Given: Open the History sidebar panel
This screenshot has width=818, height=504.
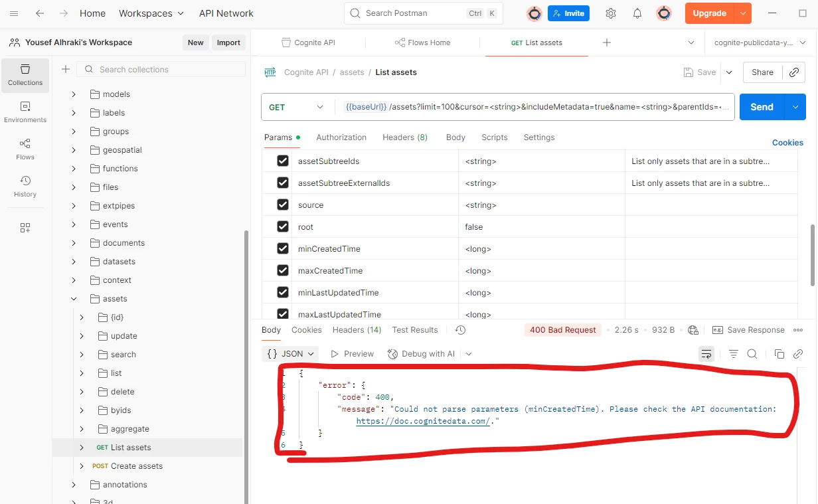Looking at the screenshot, I should (25, 186).
